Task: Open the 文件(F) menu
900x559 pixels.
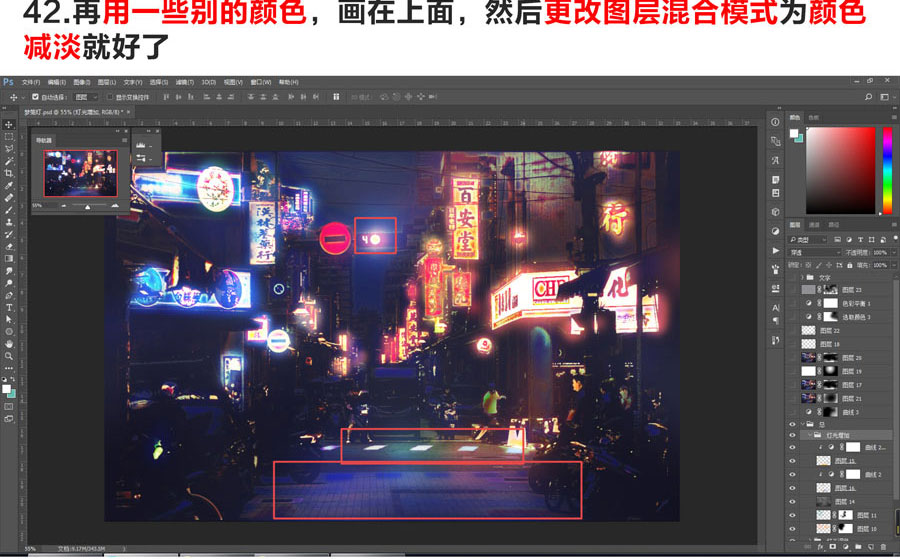Action: 30,82
